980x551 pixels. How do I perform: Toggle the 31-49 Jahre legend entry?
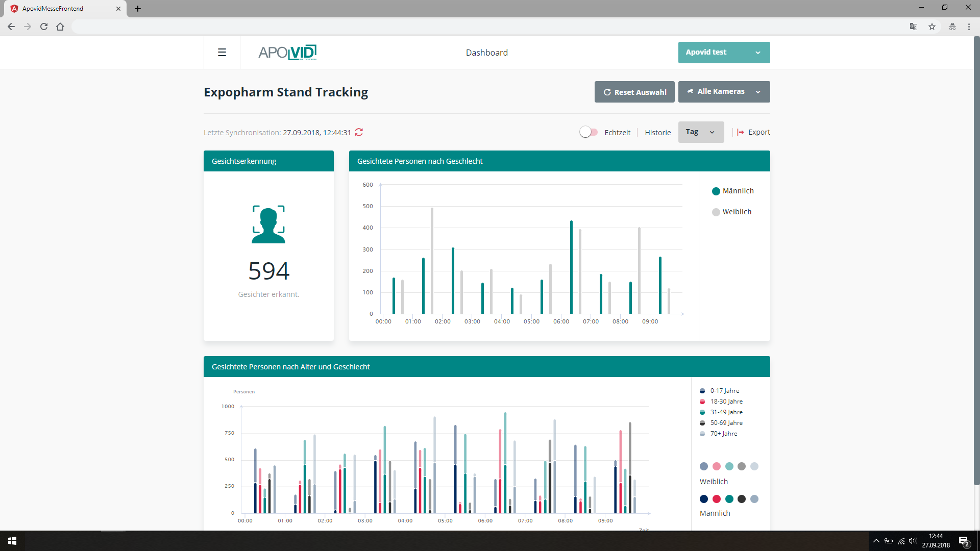point(721,412)
